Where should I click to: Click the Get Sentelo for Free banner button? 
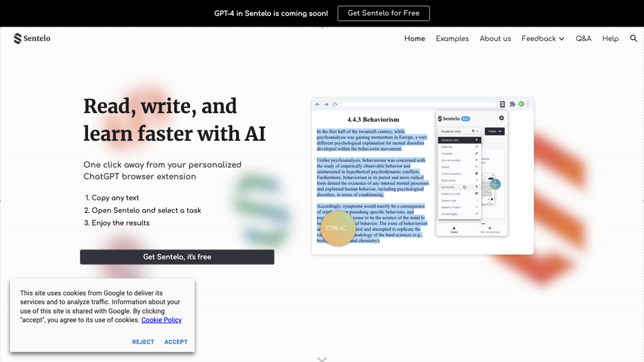384,13
